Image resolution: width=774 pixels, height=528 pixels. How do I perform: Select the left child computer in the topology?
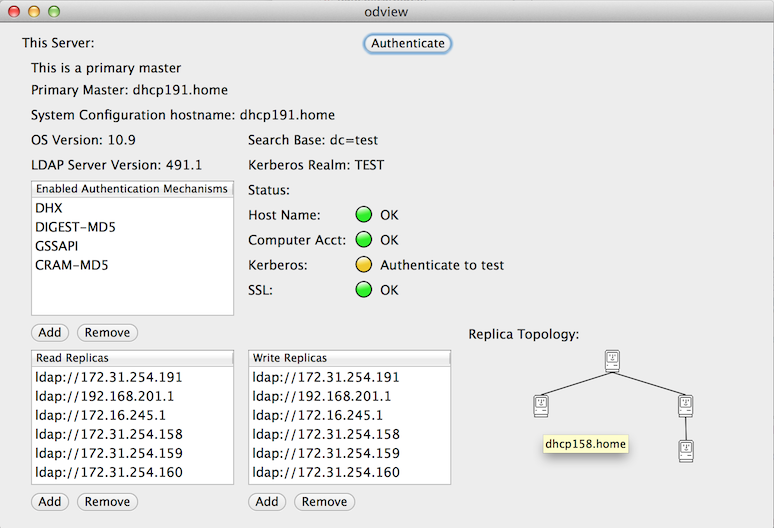541,405
